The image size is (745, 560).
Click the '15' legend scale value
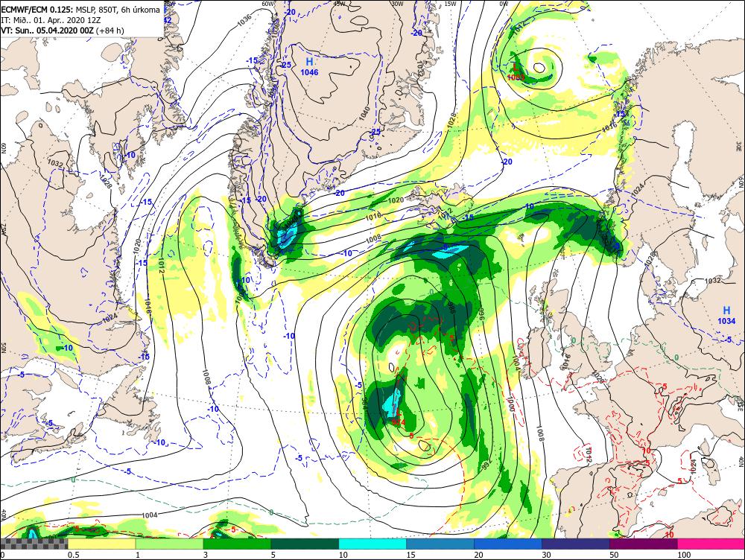(411, 555)
